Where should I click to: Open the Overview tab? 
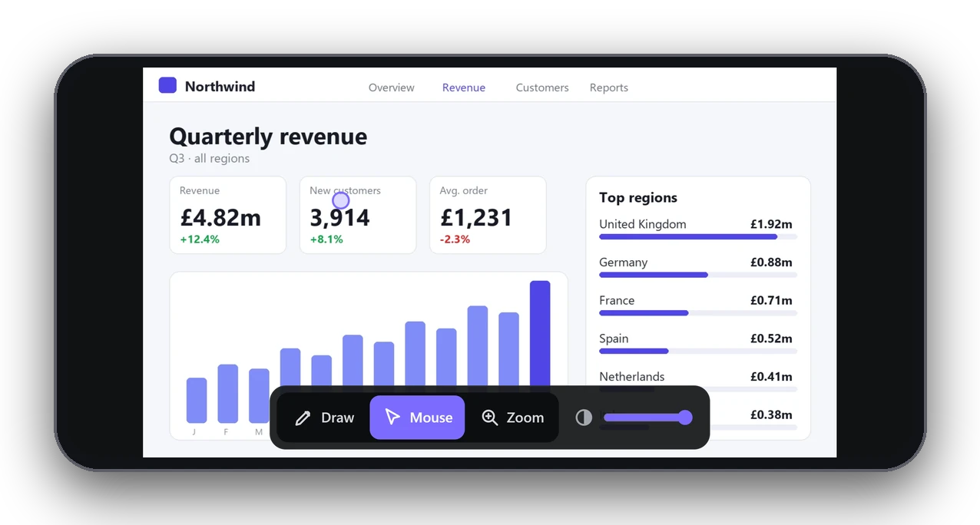pos(392,87)
